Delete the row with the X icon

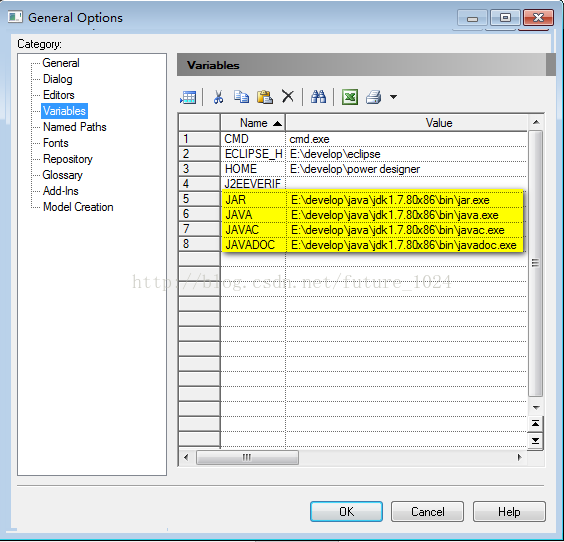point(288,96)
